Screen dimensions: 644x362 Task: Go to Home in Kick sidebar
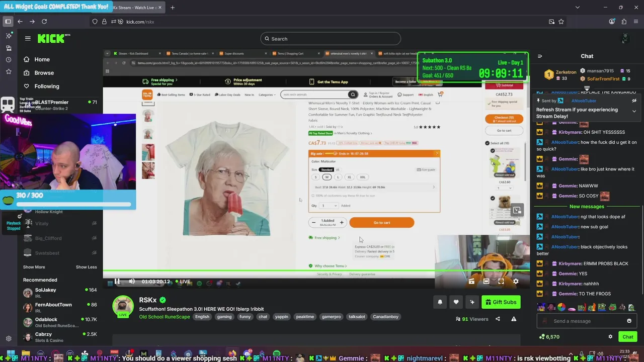pyautogui.click(x=37, y=59)
